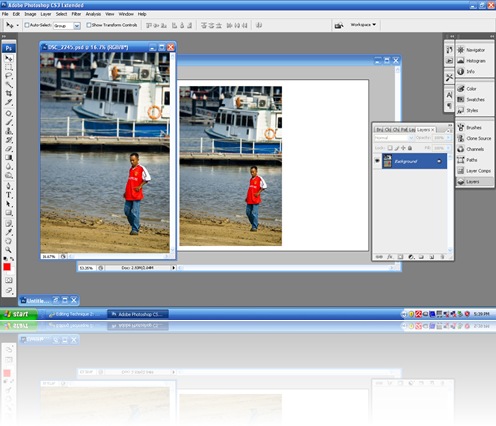Open the blending mode Normal dropdown

393,138
